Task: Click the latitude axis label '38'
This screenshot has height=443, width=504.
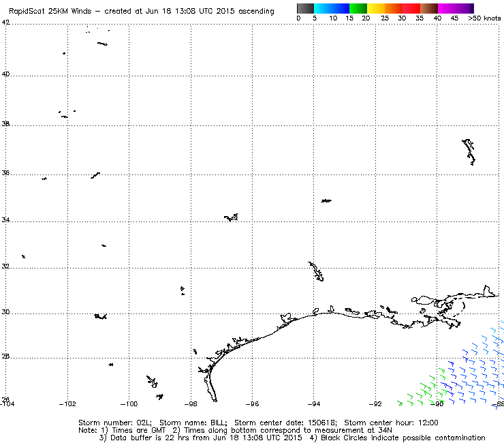Action: click(5, 123)
